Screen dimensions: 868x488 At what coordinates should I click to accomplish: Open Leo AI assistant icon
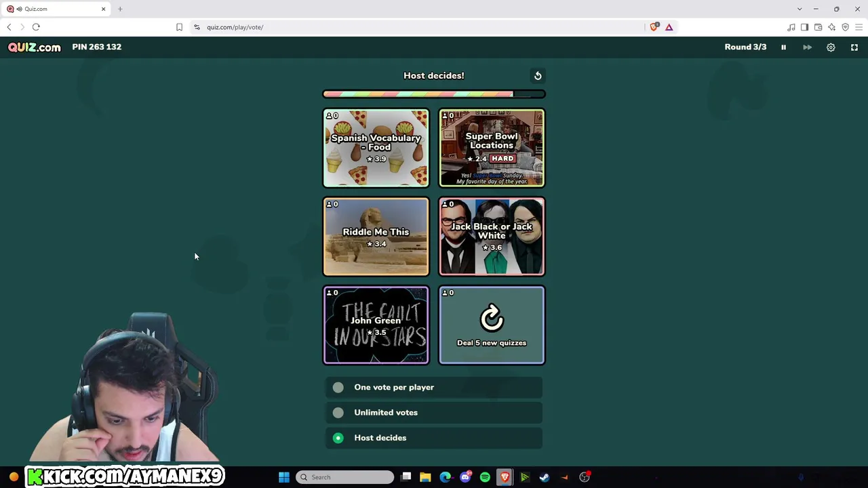[x=831, y=27]
